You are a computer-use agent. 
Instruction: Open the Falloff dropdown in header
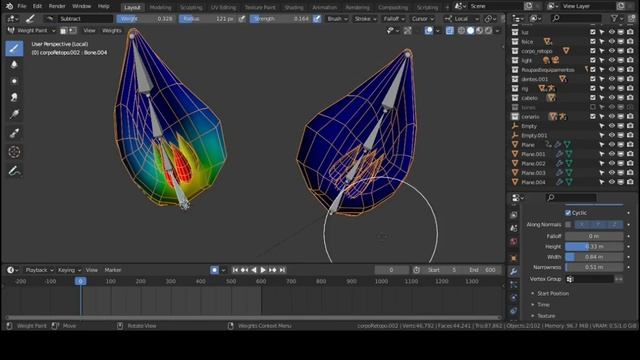click(x=394, y=19)
